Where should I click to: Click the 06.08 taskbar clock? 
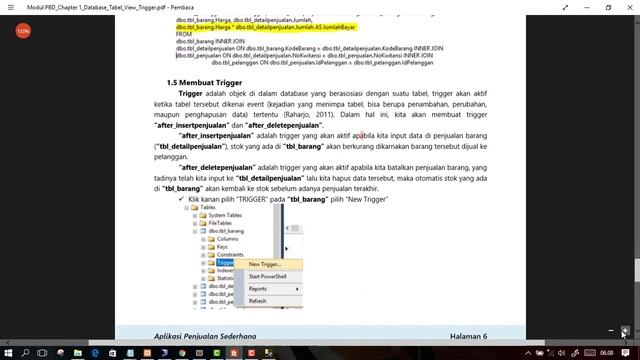point(607,353)
